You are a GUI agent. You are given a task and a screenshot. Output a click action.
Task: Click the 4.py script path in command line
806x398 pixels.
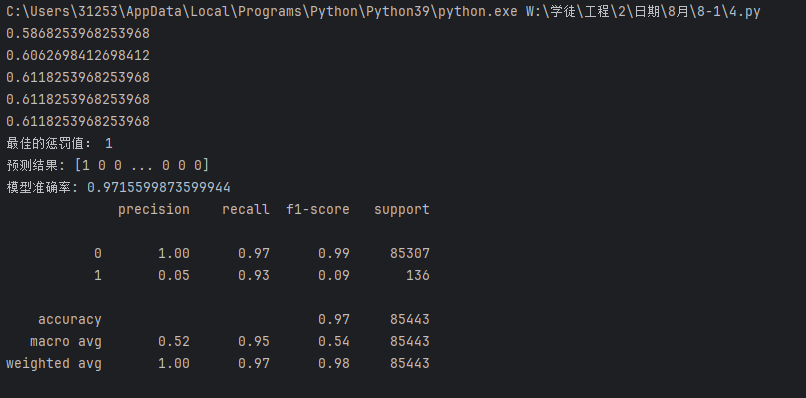tap(643, 11)
